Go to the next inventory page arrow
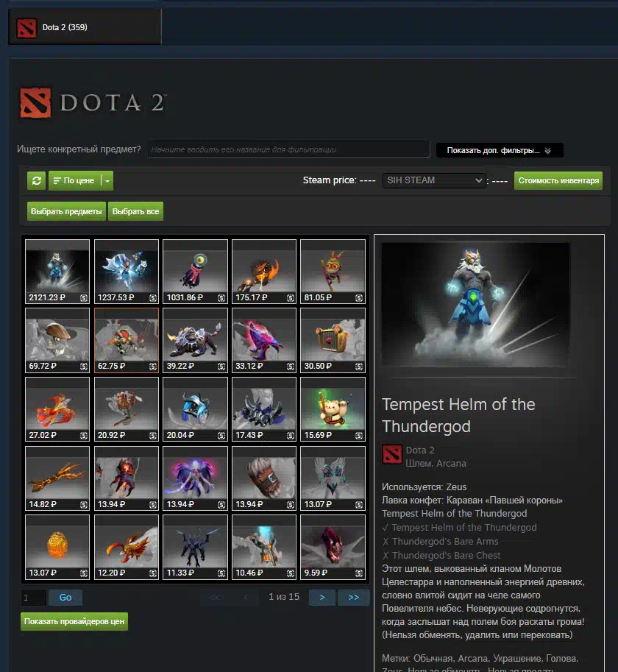 (322, 598)
